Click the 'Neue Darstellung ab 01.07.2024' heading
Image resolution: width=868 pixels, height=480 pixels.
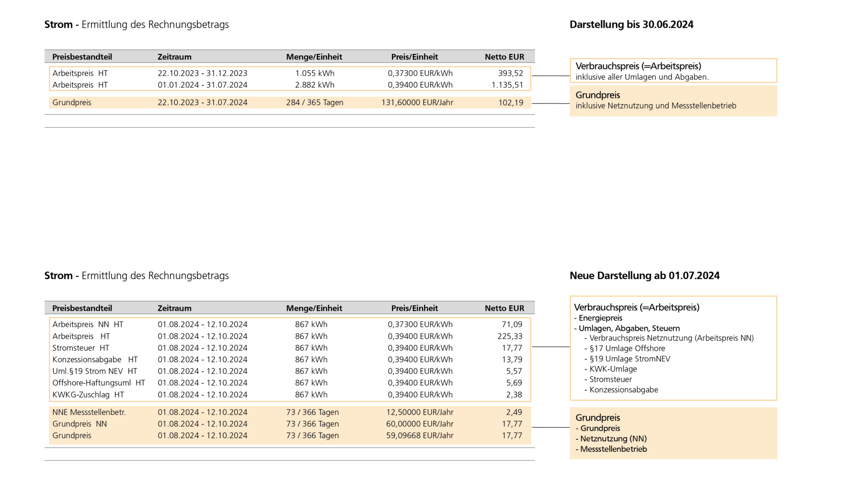(x=644, y=276)
